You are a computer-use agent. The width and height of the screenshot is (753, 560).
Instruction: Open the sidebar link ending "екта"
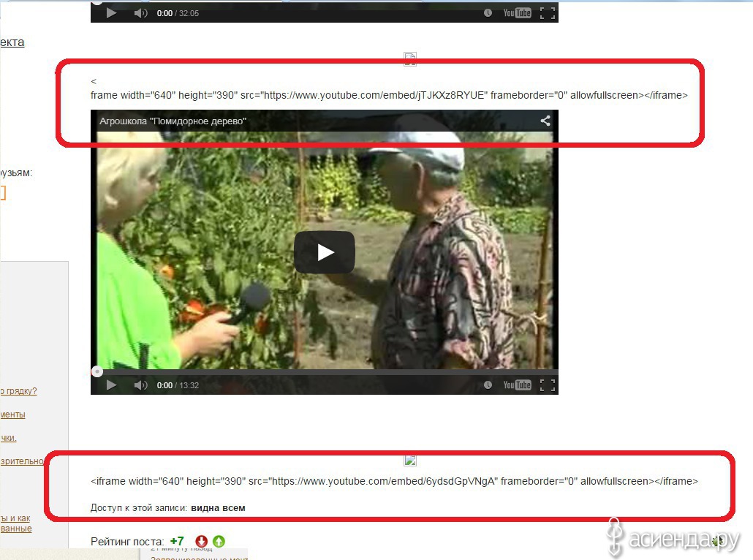12,42
